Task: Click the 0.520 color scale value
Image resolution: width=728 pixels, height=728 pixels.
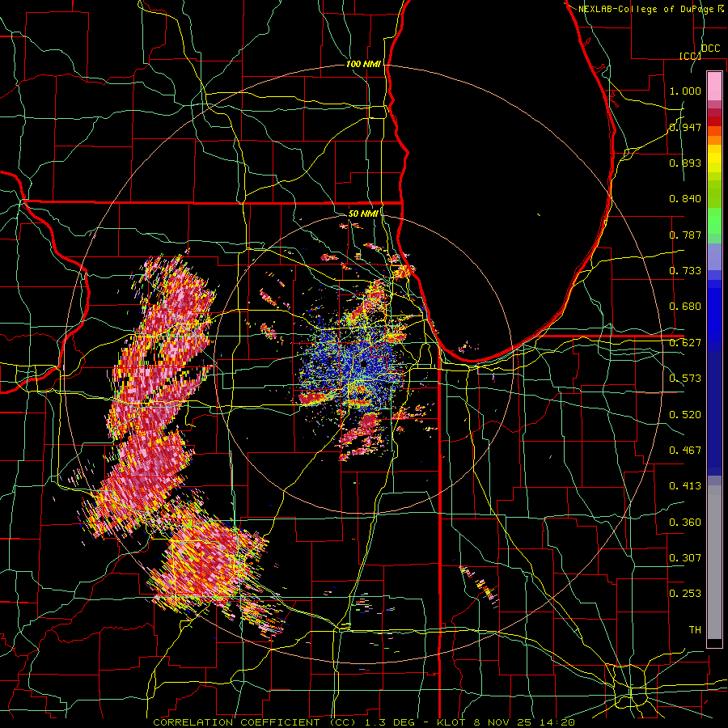Action: click(x=685, y=415)
